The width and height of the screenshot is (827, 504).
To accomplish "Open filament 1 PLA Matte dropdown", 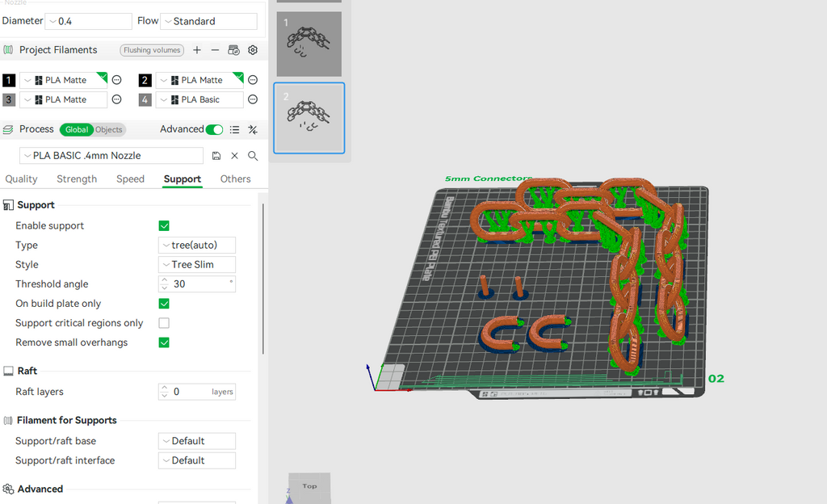I will coord(63,80).
